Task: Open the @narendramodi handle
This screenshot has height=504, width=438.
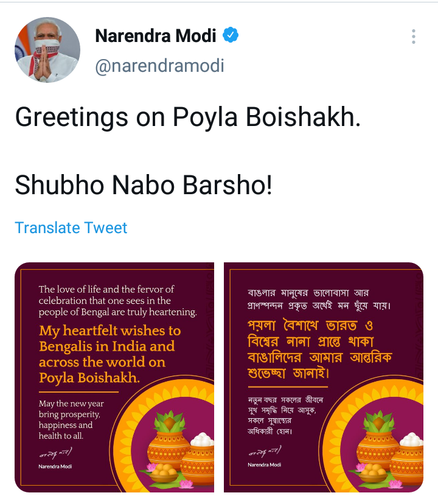Action: coord(159,66)
